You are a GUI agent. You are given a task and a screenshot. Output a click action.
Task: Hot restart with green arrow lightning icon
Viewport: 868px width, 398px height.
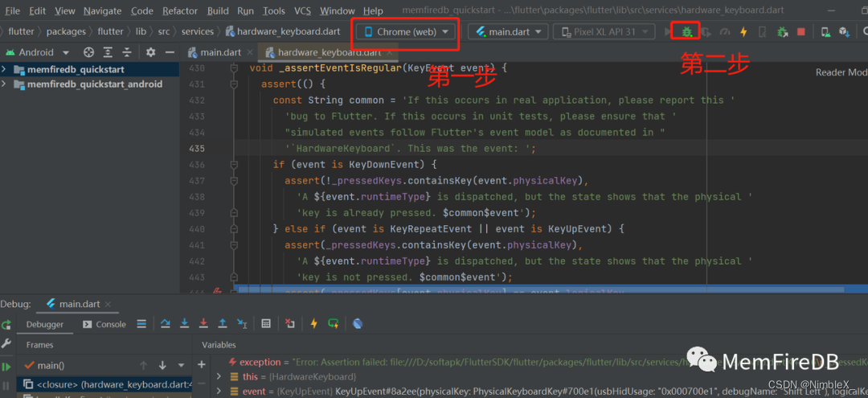point(334,323)
